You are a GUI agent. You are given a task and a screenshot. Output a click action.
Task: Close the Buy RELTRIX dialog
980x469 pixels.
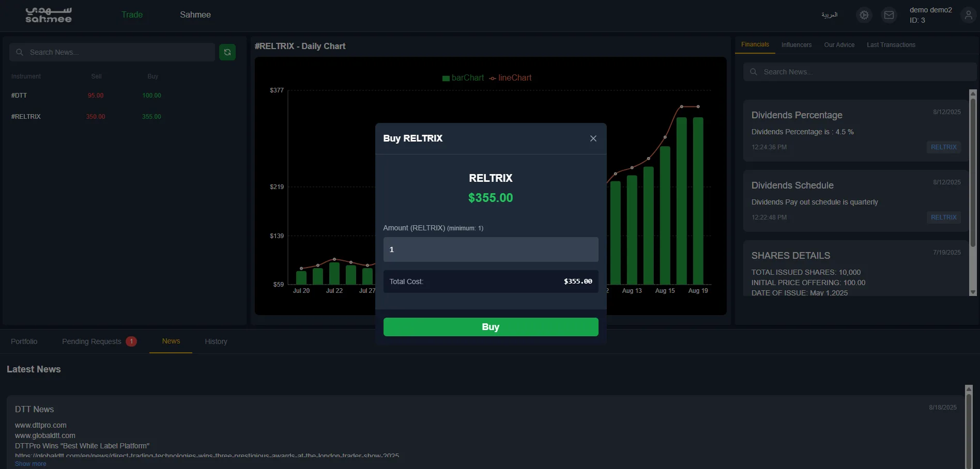[x=593, y=138]
